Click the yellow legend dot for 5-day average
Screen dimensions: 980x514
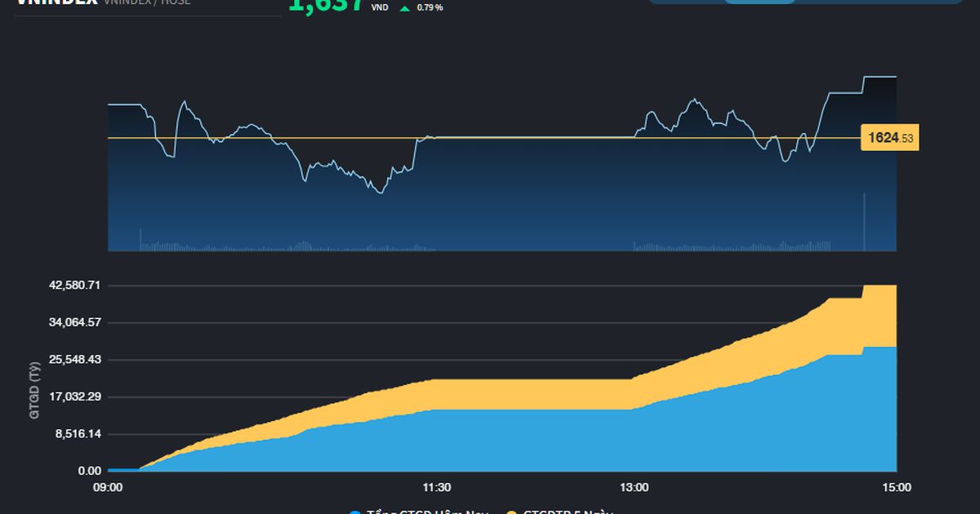tap(512, 512)
